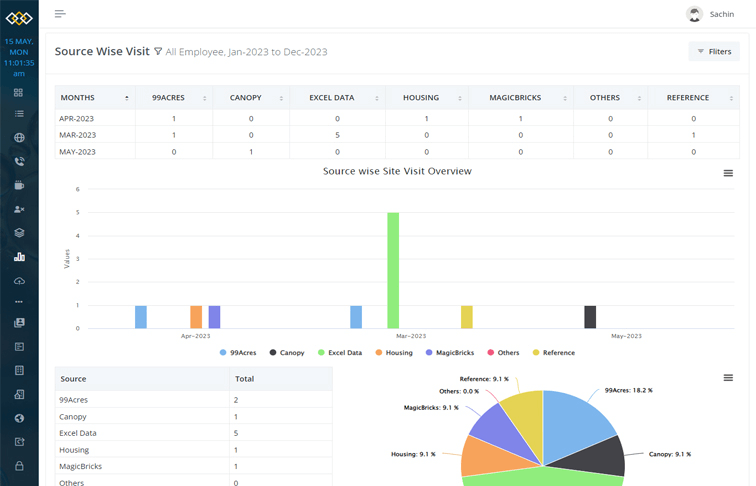Open the globe icon in sidebar
756x486 pixels.
point(19,137)
